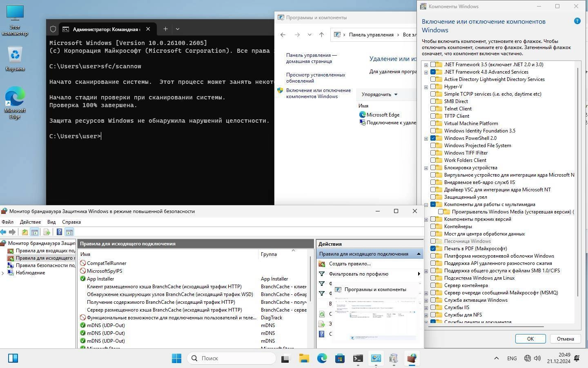Click the Forward arrow in firewall monitor toolbar
Screen dimensions: 588x368
(x=12, y=232)
